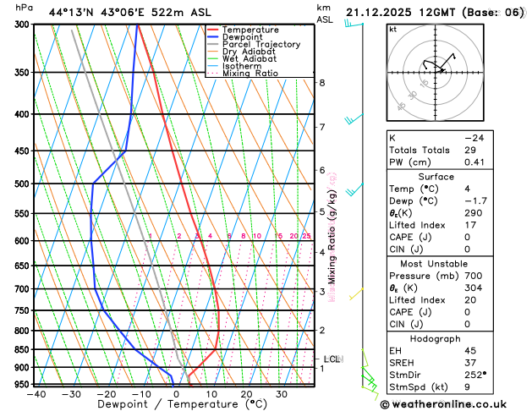Click the gray Parcel Trajectory legend swatch
532x411 pixels.
213,44
